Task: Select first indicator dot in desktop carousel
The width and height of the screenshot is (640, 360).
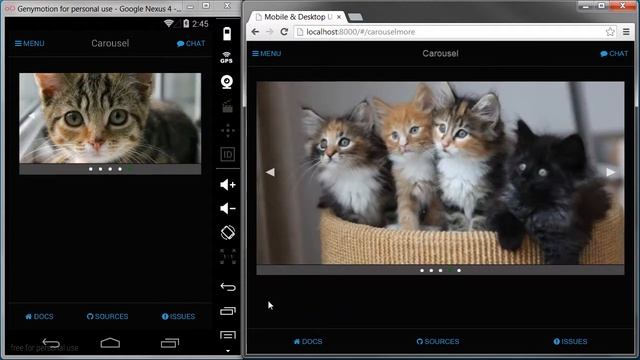Action: (422, 270)
